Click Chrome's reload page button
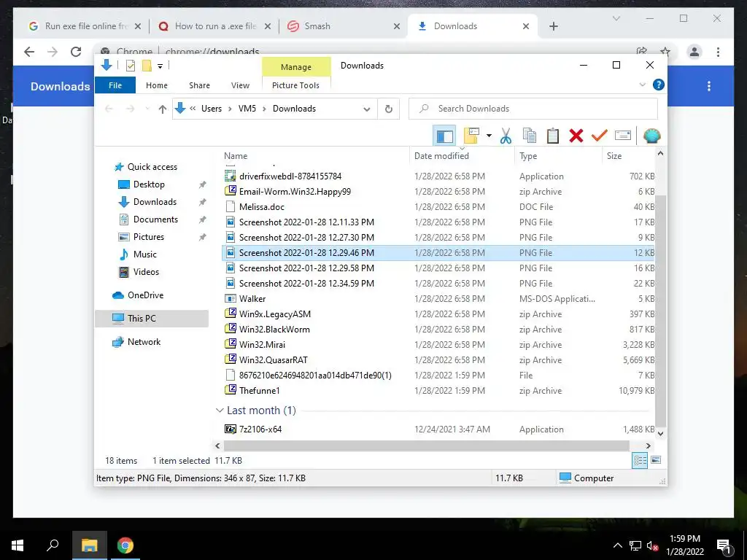Image resolution: width=747 pixels, height=560 pixels. [76, 52]
